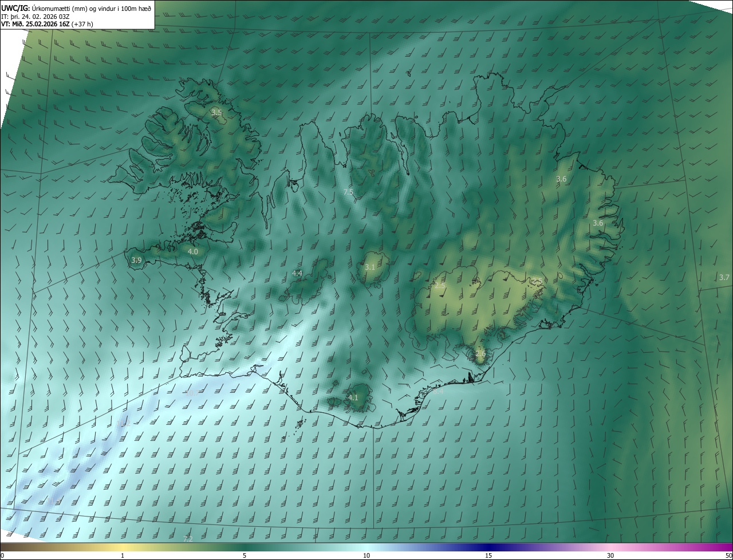Click the "15" tick on the color bar
This screenshot has height=560, width=733.
(488, 555)
